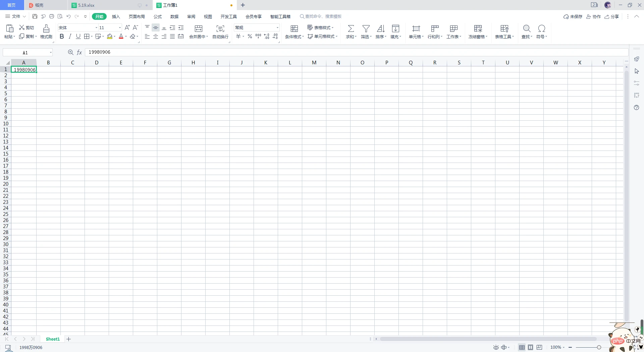Viewport: 644px width, 352px height.
Task: Open the Find magnifier tool
Action: (527, 28)
